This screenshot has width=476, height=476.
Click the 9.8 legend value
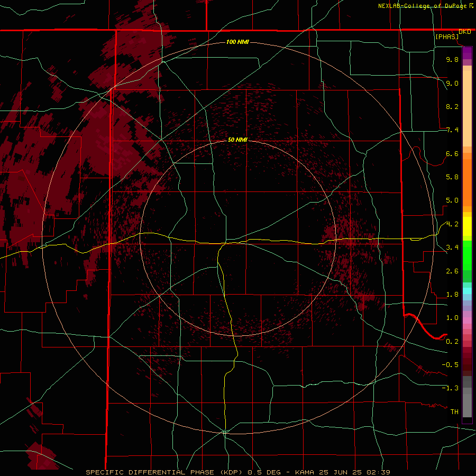[x=452, y=59]
